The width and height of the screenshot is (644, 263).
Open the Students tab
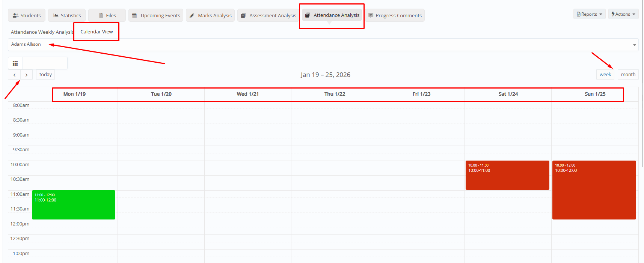point(27,15)
